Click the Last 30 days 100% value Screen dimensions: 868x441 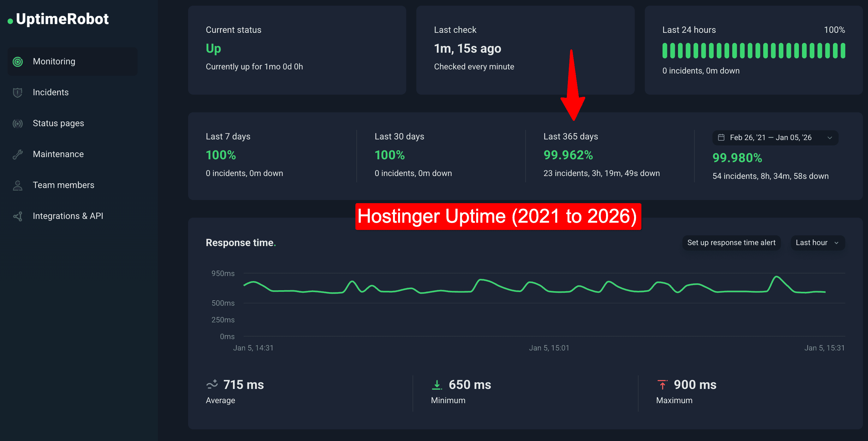389,155
